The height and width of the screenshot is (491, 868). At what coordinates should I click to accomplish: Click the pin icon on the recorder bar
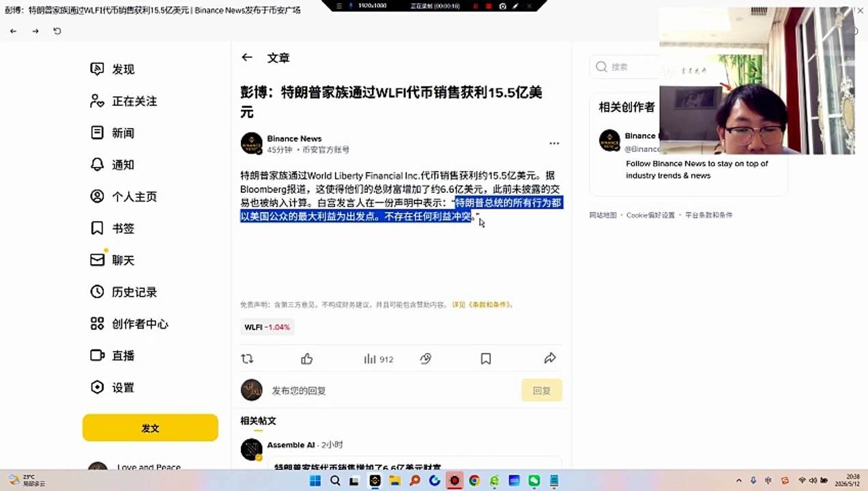click(x=351, y=6)
